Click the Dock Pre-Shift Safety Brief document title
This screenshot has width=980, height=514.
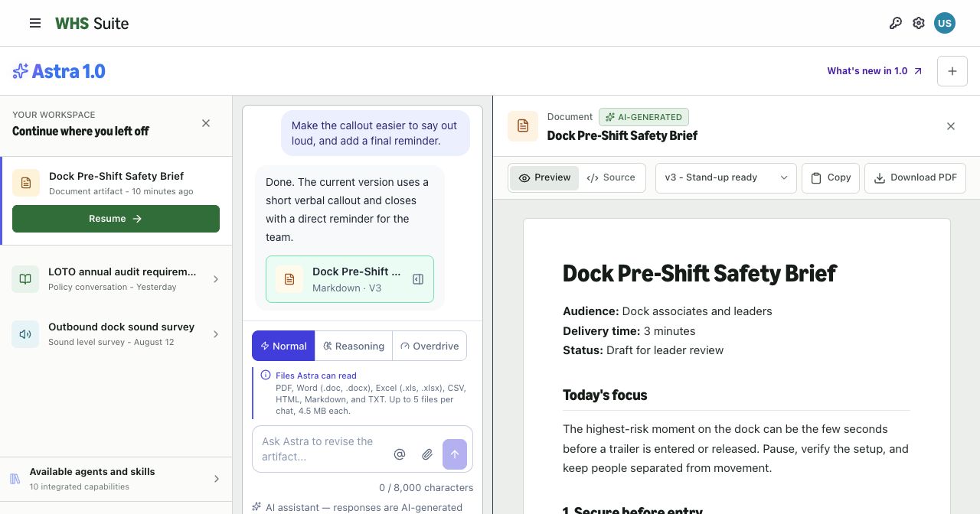(x=700, y=273)
